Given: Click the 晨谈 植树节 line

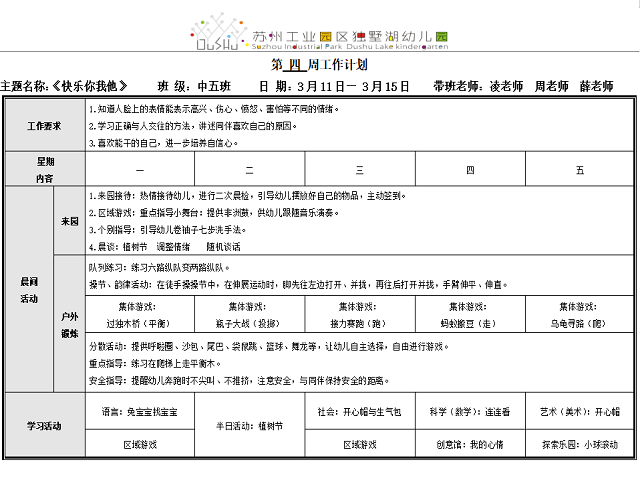Looking at the screenshot, I should pos(164,247).
